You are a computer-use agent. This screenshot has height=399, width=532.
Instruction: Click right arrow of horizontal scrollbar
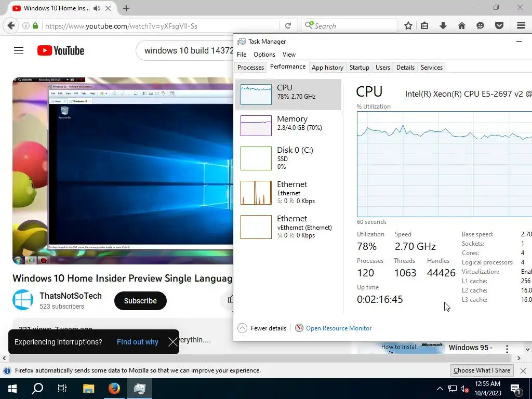point(519,358)
